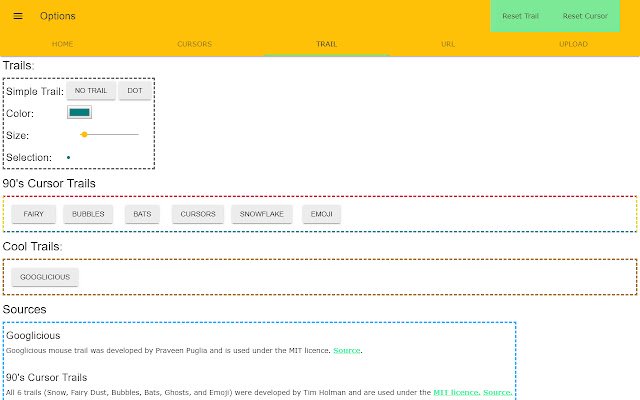Open the MIT licence link
Image resolution: width=640 pixels, height=400 pixels.
(456, 392)
